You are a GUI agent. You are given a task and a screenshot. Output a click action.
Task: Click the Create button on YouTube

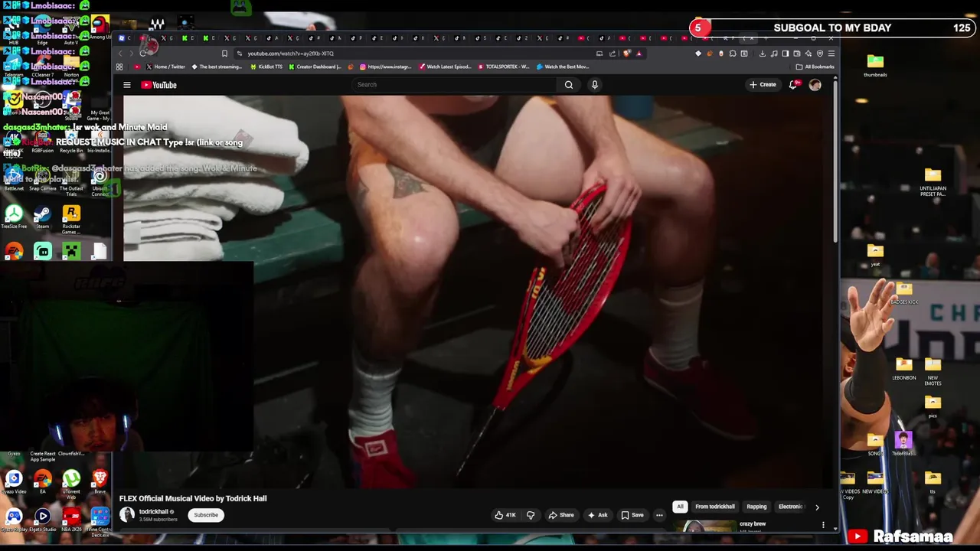pos(763,85)
